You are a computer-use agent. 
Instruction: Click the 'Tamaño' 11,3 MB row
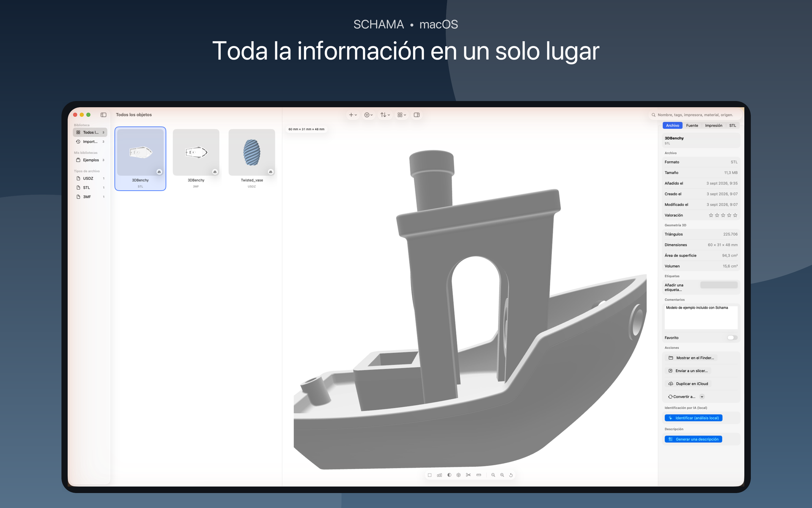click(701, 173)
